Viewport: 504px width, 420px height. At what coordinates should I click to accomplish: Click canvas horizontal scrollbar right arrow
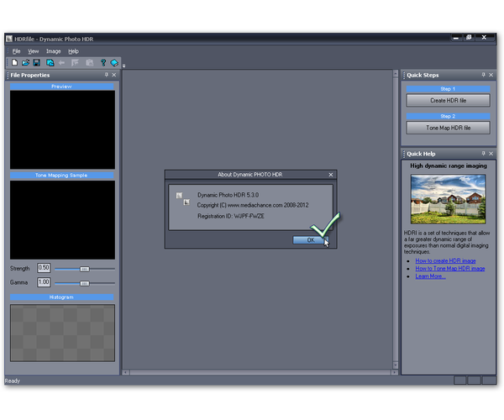(x=394, y=372)
